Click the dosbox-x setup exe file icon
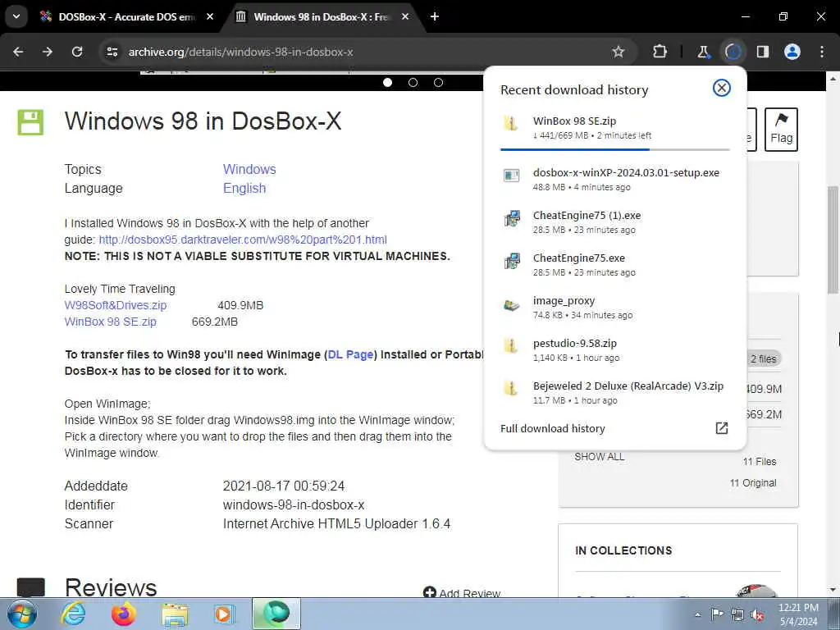 (512, 176)
